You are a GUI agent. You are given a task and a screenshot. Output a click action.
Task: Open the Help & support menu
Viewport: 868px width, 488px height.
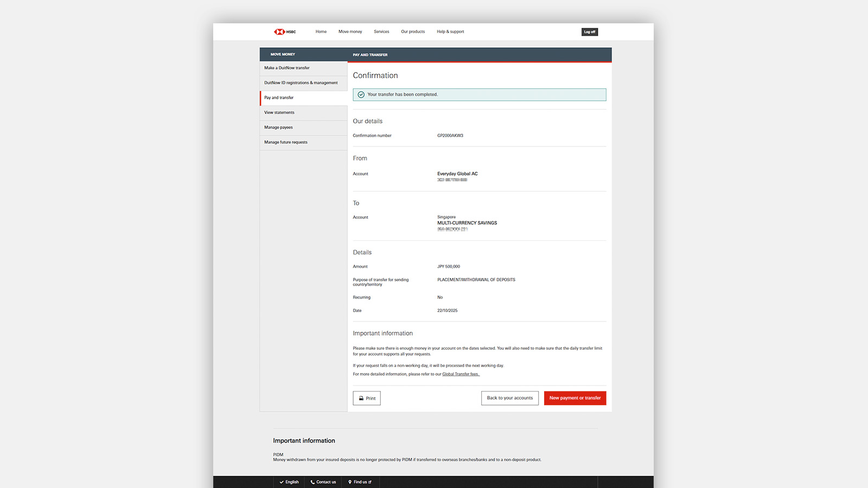click(x=450, y=32)
